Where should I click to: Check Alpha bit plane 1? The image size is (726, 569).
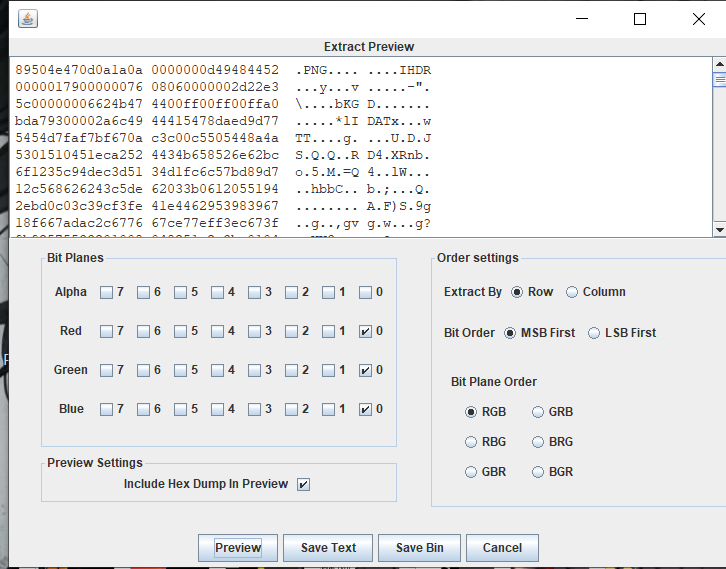click(x=328, y=292)
